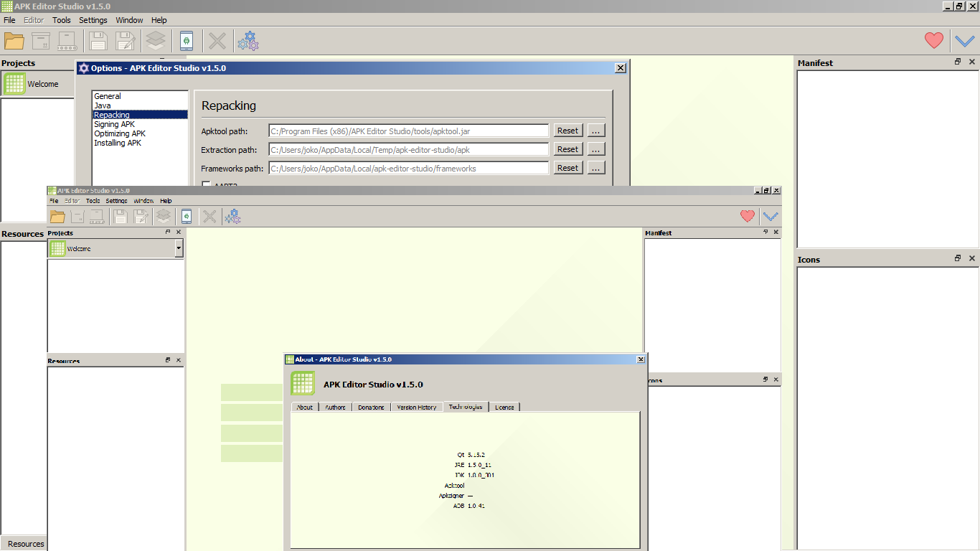Select the Technologies tab
This screenshot has width=980, height=551.
(466, 406)
